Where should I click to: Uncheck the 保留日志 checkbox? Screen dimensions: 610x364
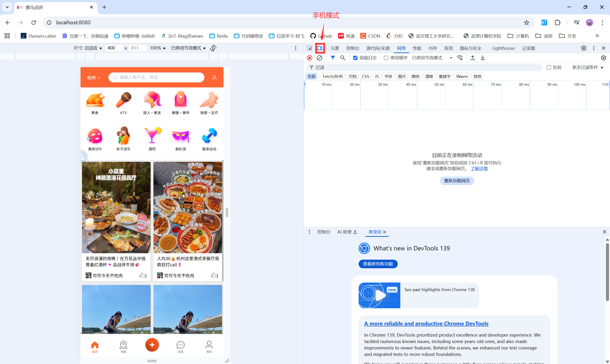point(355,58)
